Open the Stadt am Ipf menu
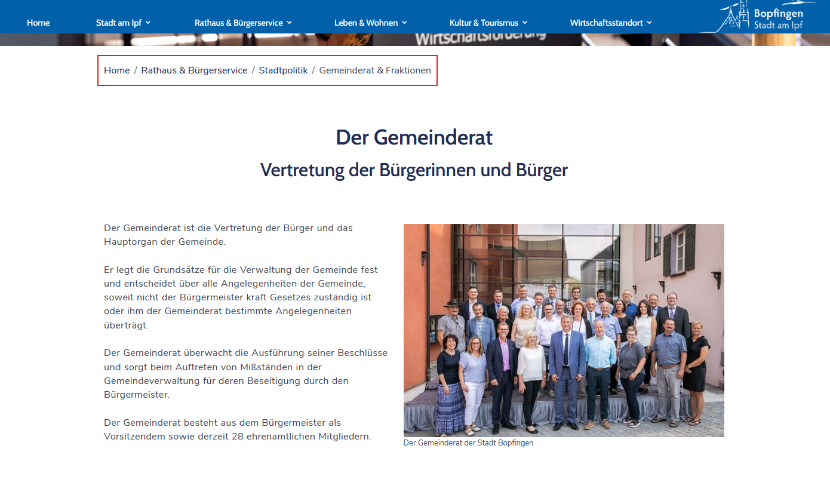This screenshot has width=830, height=504. pyautogui.click(x=124, y=23)
